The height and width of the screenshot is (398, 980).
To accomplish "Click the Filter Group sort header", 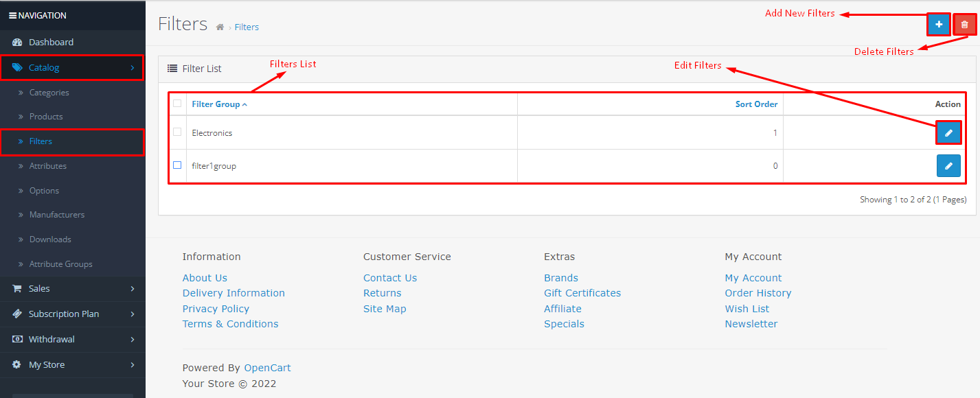I will coord(216,104).
